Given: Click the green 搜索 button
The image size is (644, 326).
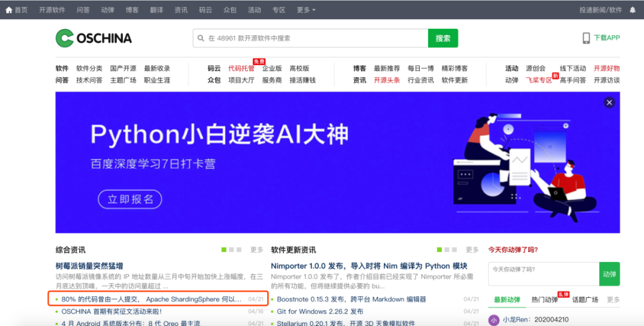Looking at the screenshot, I should coord(442,38).
